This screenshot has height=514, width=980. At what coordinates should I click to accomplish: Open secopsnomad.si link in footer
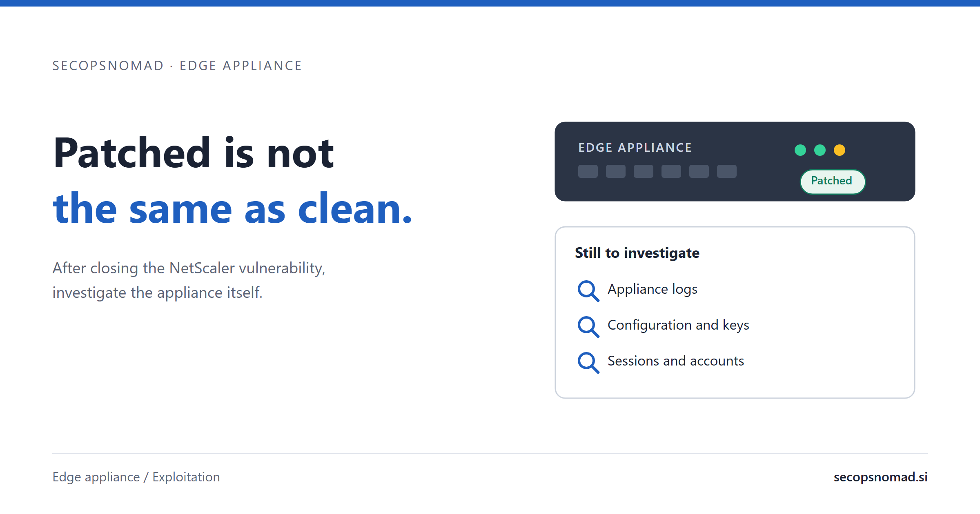[880, 477]
